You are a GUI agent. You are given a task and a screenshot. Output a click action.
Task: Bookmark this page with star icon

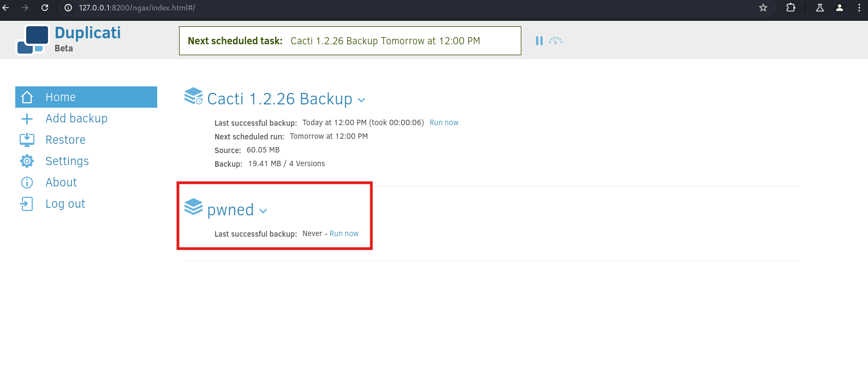763,8
